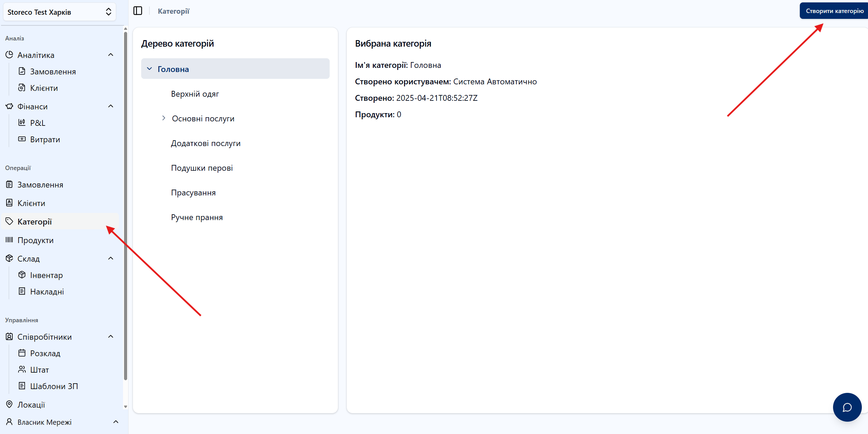Open the P&L finance page
Screen dimensions: 868x434
[38, 123]
